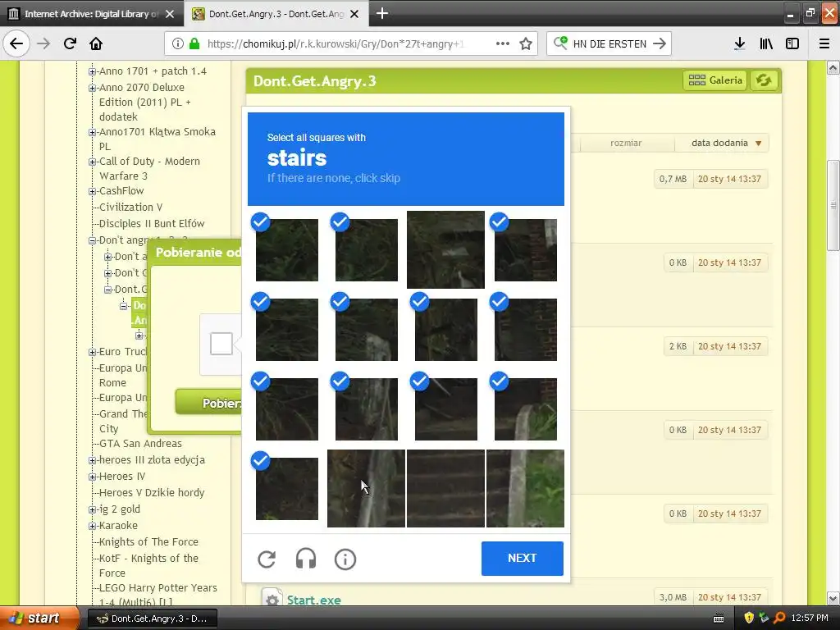Expand the Karaoke folder node

[92, 526]
